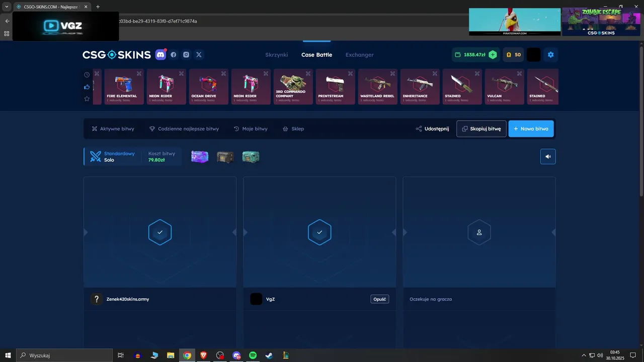Click the Wyszukaj taskbar search box
The image size is (644, 362).
tap(64, 355)
